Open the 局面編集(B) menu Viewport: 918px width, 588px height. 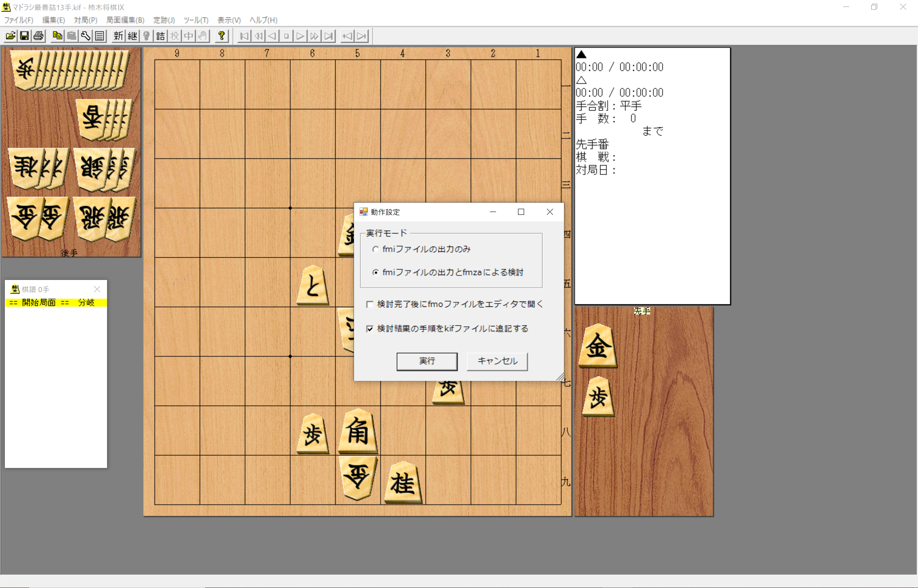pos(125,20)
